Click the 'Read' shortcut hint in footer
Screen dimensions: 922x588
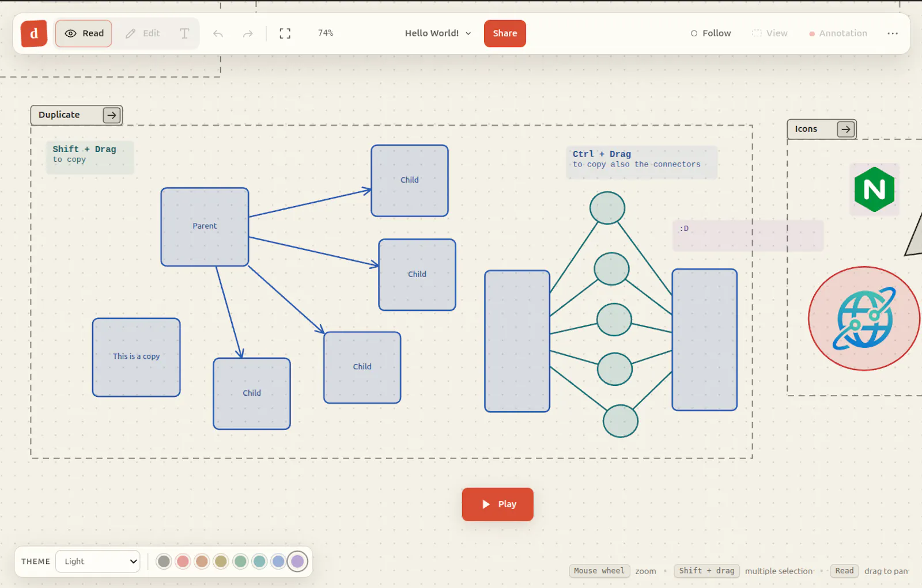844,571
